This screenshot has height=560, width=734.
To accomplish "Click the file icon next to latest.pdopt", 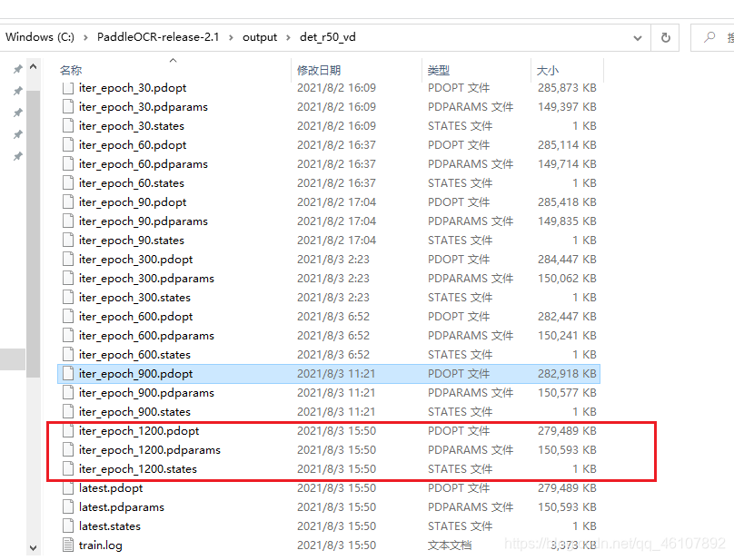I will click(67, 487).
